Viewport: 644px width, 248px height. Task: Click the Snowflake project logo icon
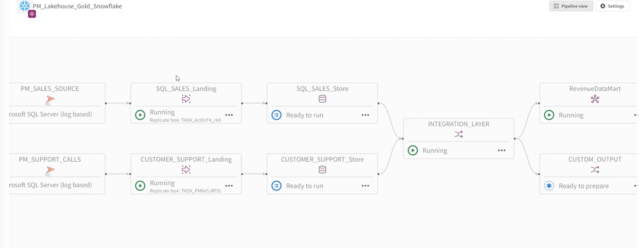[x=25, y=6]
